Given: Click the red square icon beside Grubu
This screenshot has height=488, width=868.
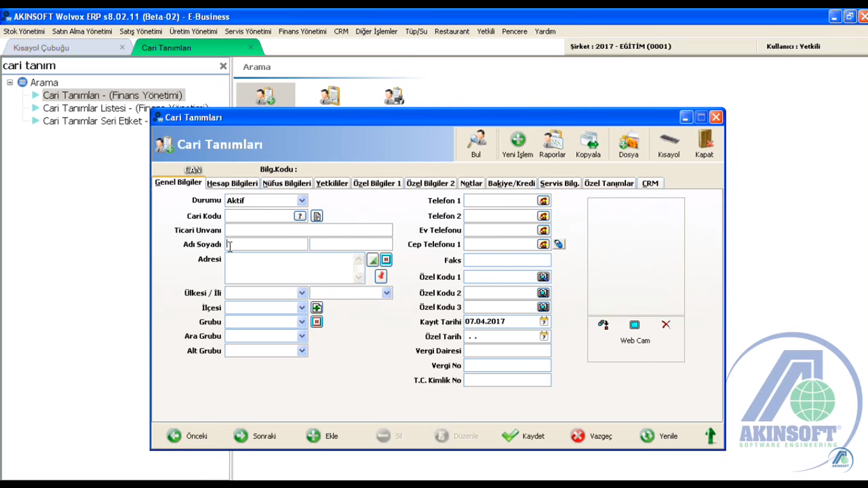Looking at the screenshot, I should (316, 322).
